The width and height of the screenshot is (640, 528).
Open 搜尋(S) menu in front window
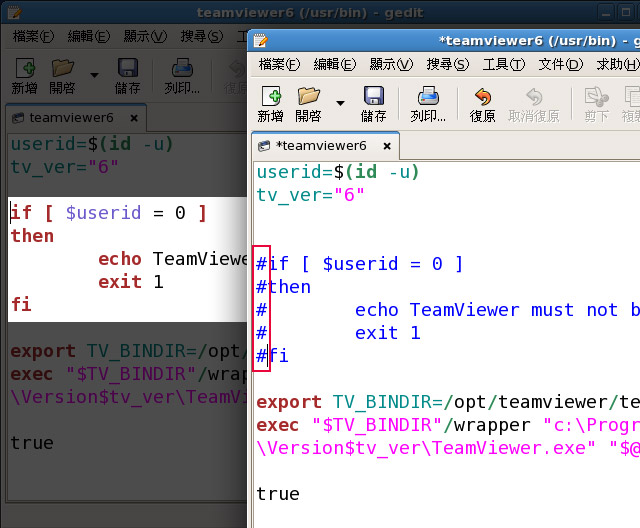447,64
